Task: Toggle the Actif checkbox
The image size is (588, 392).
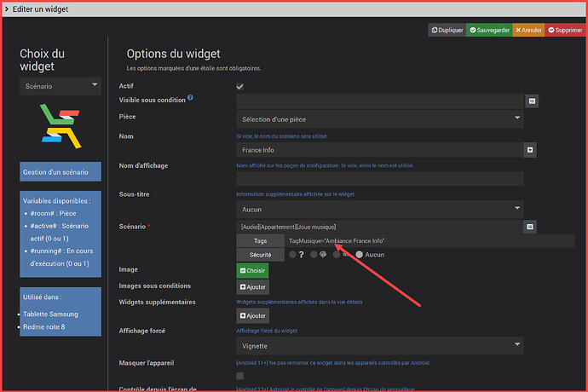Action: coord(240,86)
